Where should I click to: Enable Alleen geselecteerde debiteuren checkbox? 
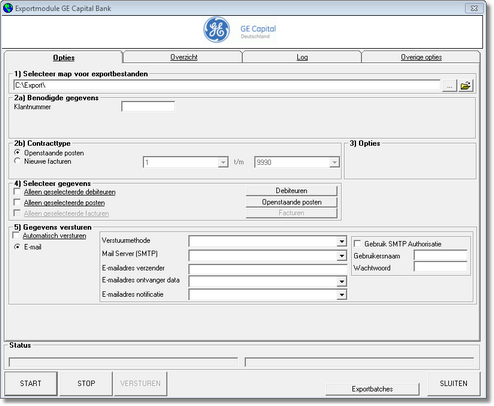tap(17, 192)
